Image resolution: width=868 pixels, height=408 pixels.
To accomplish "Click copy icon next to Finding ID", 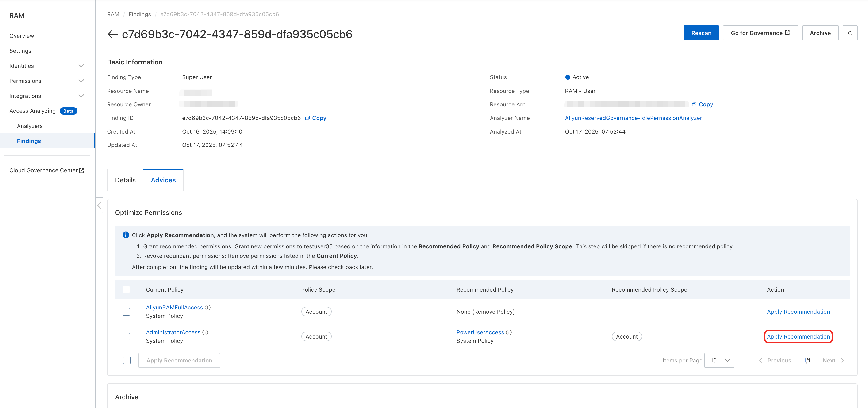I will coord(307,118).
